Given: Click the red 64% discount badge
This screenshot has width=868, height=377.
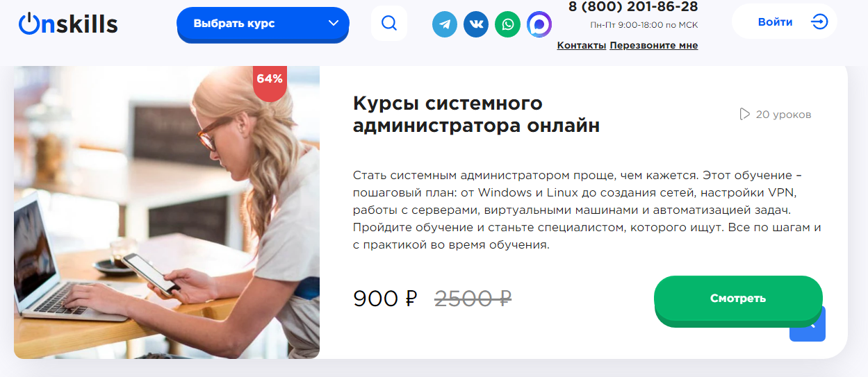Looking at the screenshot, I should [270, 81].
